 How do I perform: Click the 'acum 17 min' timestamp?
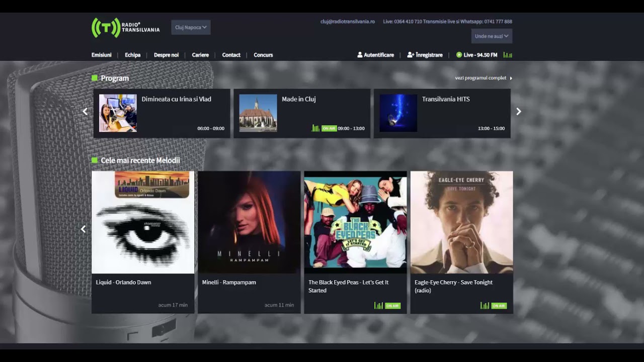point(173,305)
